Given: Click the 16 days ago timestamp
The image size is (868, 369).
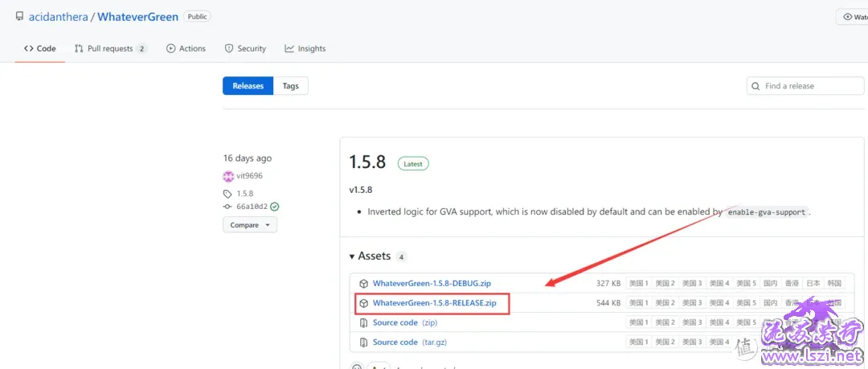Looking at the screenshot, I should click(x=248, y=158).
